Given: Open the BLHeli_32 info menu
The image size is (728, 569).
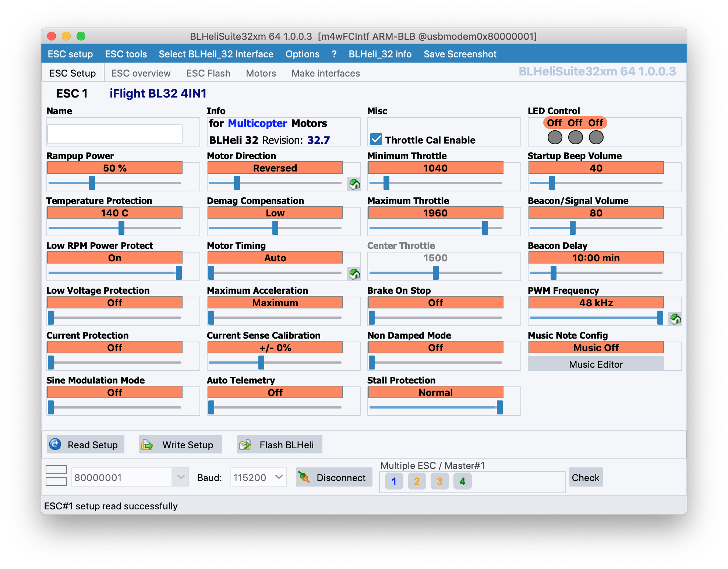Looking at the screenshot, I should coord(380,54).
